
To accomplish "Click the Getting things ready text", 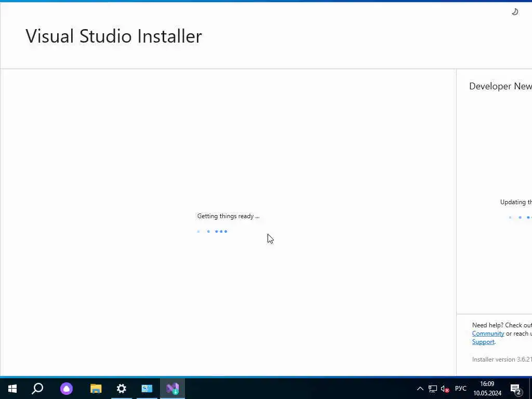I will tap(229, 216).
